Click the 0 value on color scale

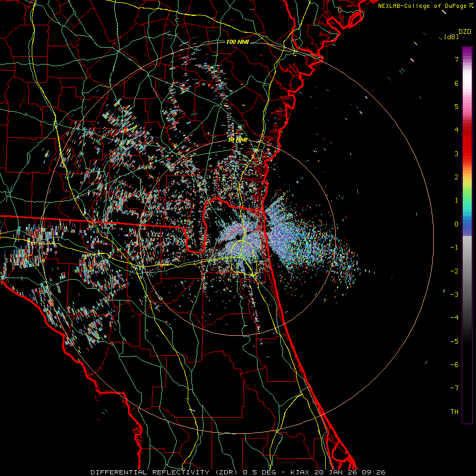(x=456, y=224)
